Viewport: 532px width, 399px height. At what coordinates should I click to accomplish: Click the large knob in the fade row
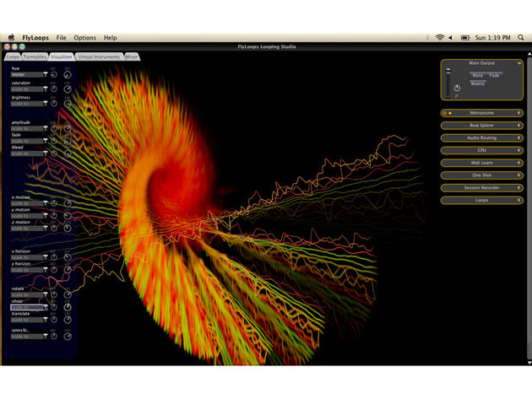tap(68, 141)
